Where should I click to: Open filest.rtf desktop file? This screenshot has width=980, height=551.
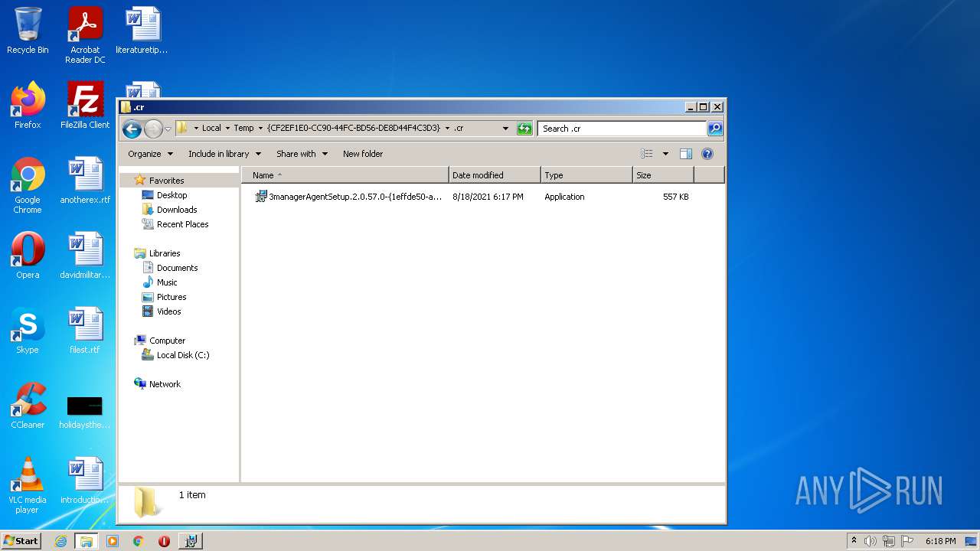point(85,331)
